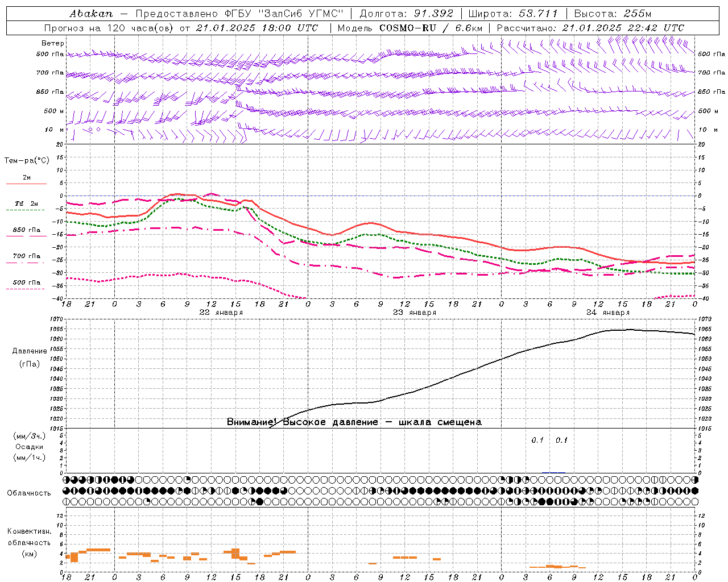728x582 pixels.
Task: Click the date label 23 января
Action: pos(415,313)
